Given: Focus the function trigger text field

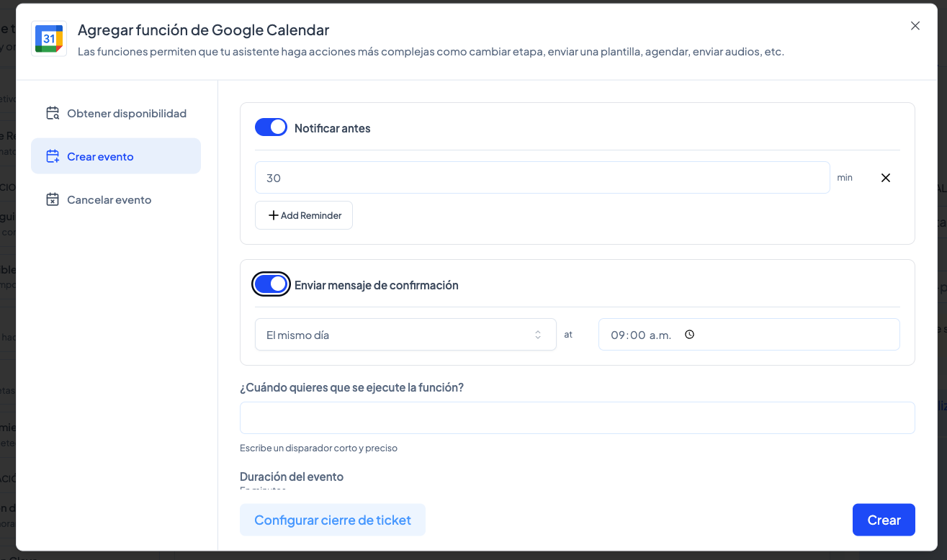Looking at the screenshot, I should 577,417.
